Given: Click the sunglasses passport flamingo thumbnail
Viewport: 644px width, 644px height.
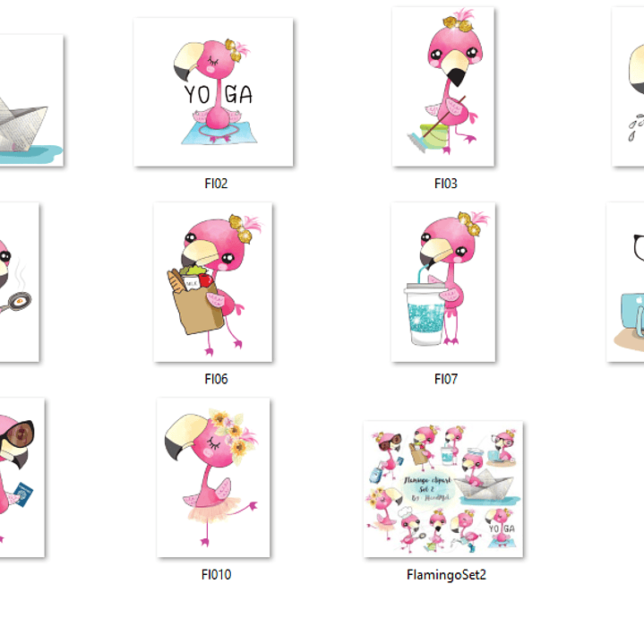Looking at the screenshot, I should click(22, 477).
